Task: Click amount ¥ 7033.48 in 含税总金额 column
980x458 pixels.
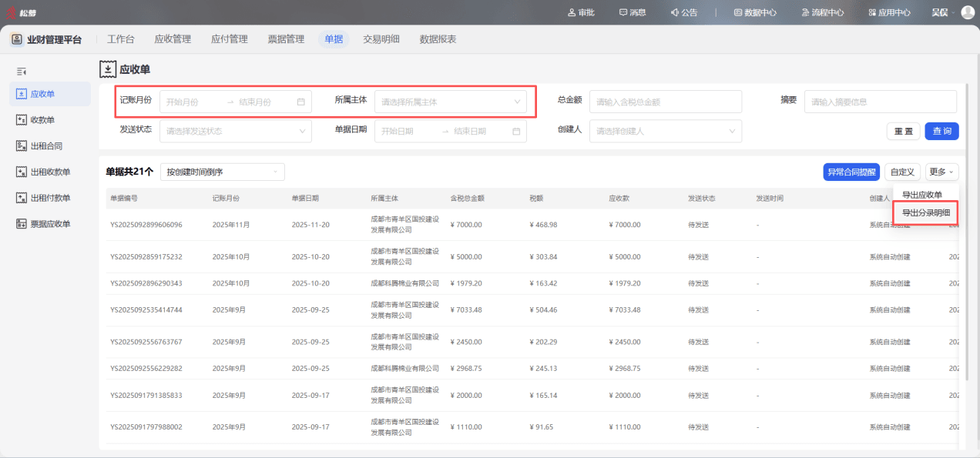Action: 467,310
